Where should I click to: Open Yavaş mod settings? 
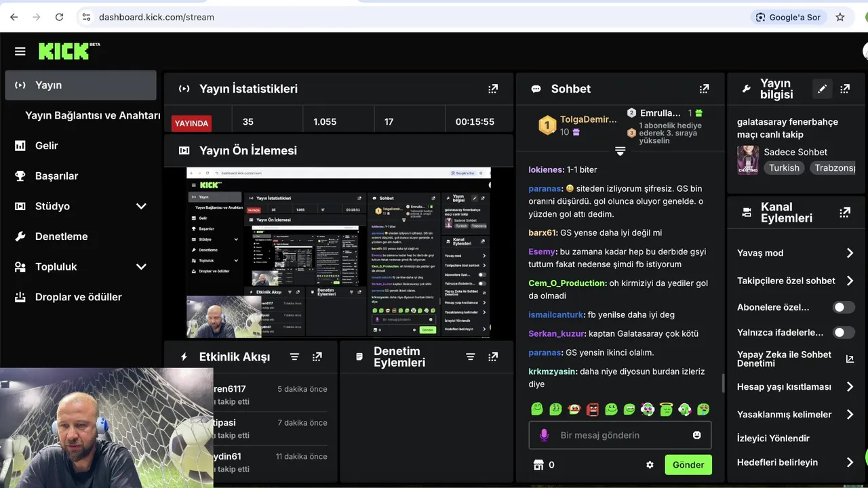(x=795, y=253)
